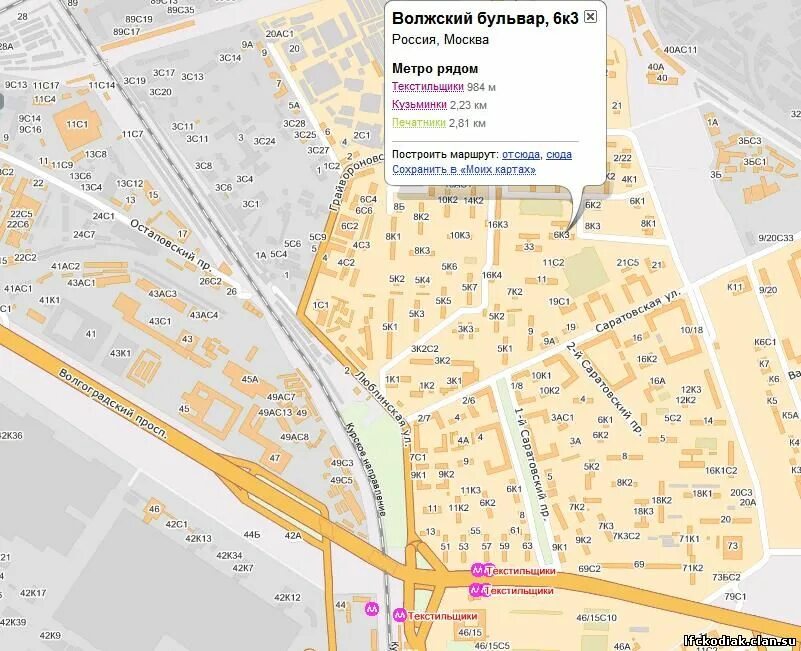Click building label 3АС1

[x=562, y=417]
